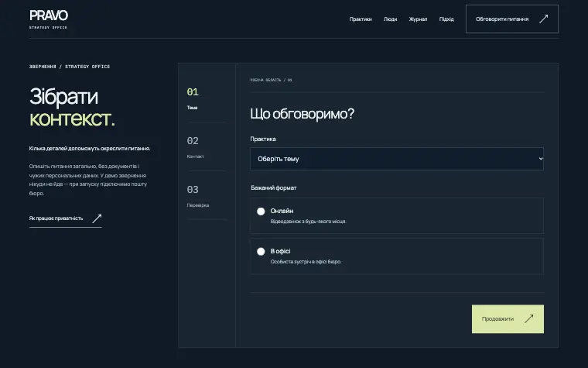Click the Зібрати контекст heading
The image size is (588, 368).
[72, 108]
